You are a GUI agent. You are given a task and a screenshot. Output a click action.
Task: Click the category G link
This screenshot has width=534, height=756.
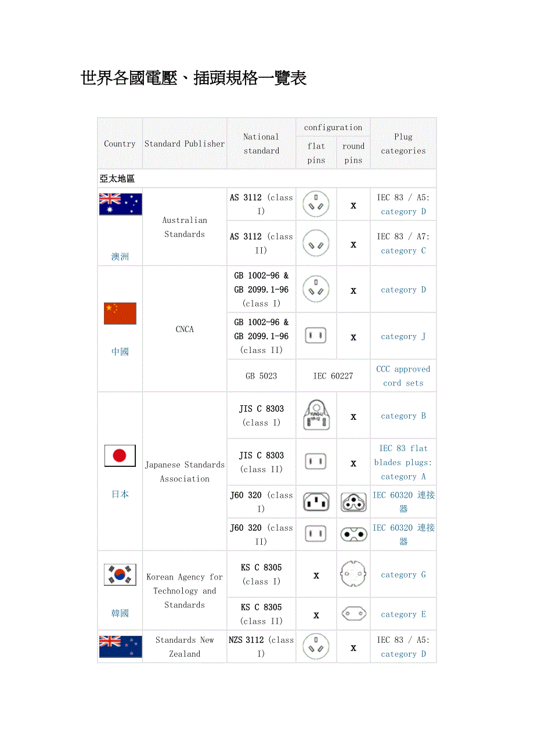(403, 575)
